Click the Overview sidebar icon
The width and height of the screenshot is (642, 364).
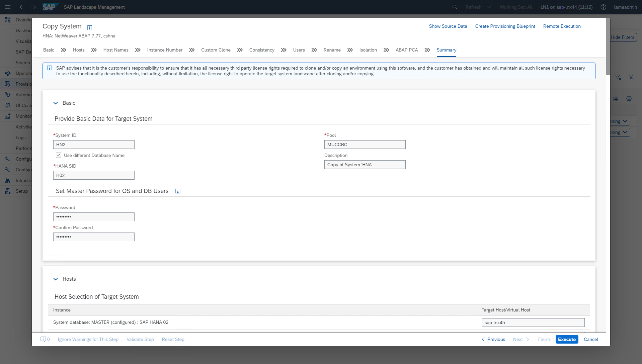(8, 20)
